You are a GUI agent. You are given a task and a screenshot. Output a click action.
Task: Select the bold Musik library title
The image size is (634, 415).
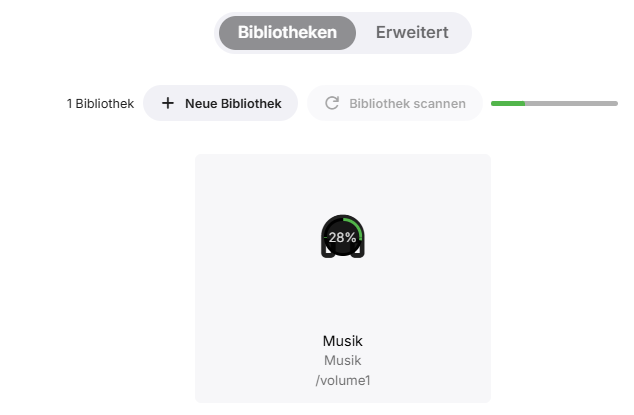[343, 341]
